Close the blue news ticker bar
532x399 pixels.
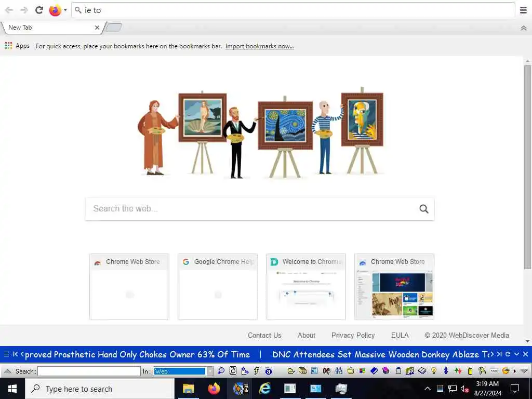(525, 354)
